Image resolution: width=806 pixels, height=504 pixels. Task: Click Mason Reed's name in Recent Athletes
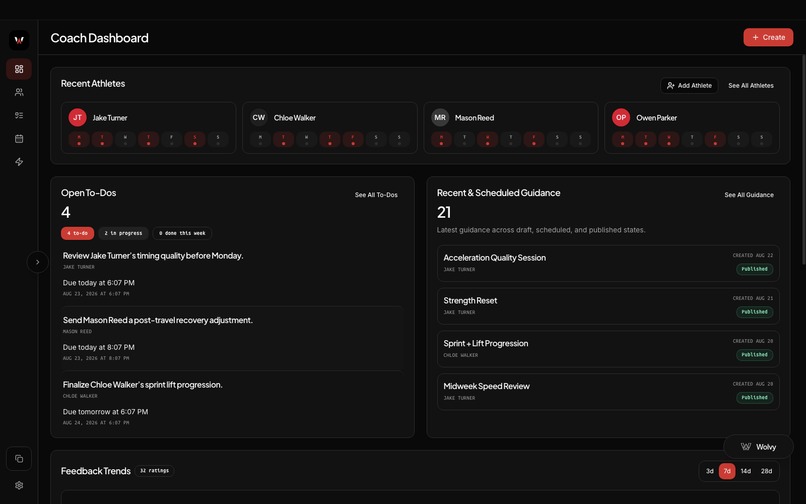474,118
